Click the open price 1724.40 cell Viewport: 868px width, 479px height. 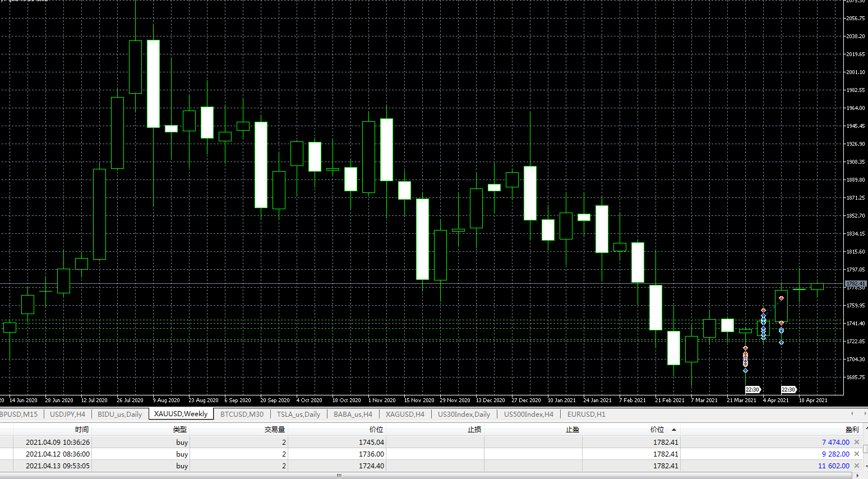pos(371,466)
